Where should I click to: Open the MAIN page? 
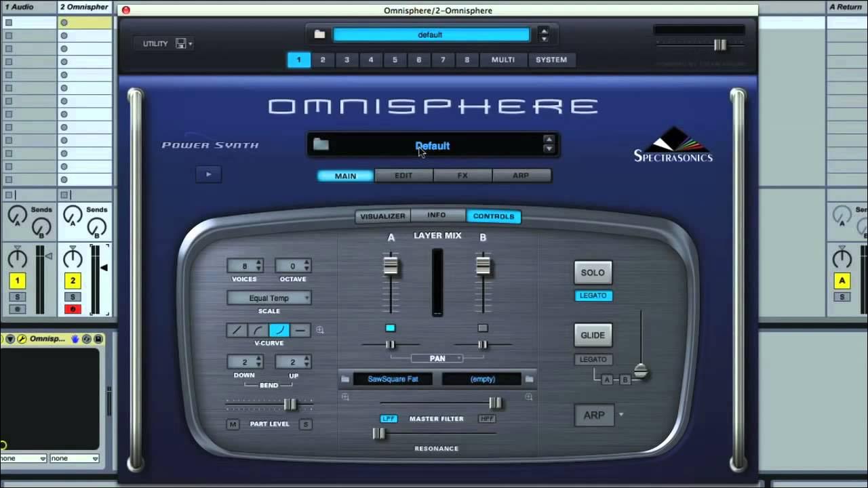[x=345, y=176]
